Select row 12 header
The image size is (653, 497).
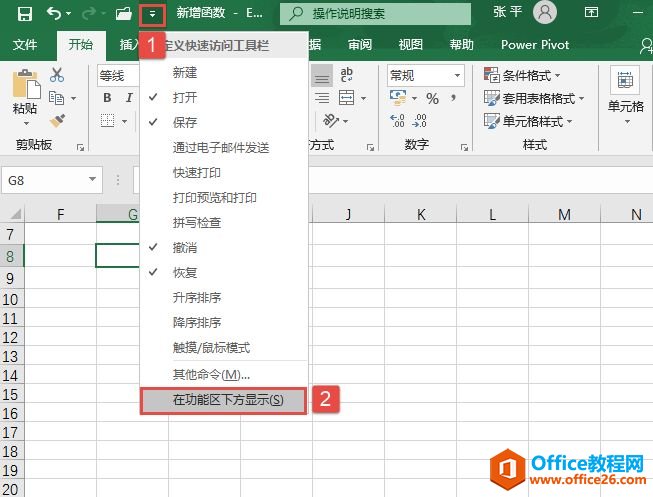pos(12,337)
